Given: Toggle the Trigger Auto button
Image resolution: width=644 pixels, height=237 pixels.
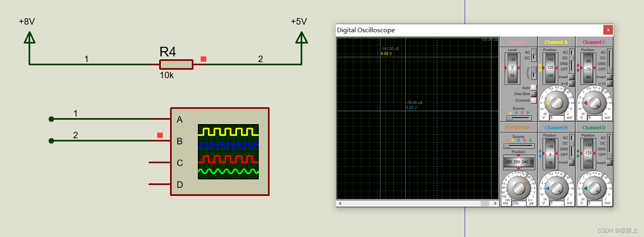Looking at the screenshot, I should pos(534,87).
